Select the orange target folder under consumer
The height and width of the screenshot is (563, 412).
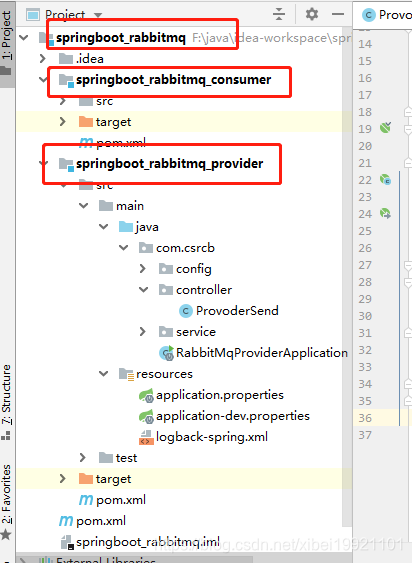click(x=86, y=122)
